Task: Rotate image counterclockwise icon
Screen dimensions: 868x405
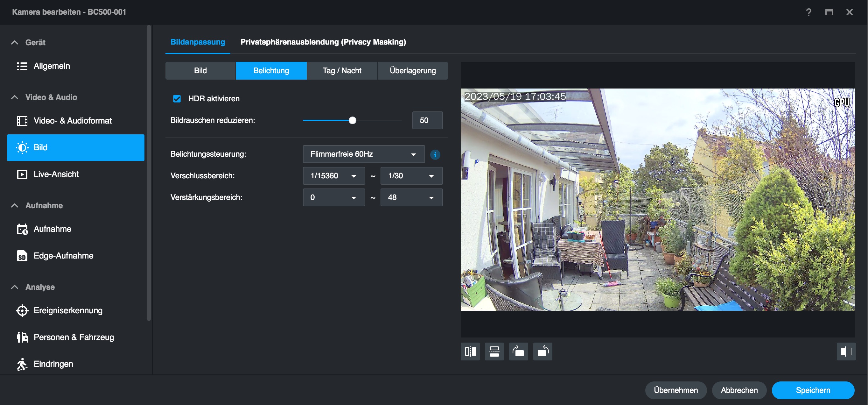Action: click(x=542, y=352)
